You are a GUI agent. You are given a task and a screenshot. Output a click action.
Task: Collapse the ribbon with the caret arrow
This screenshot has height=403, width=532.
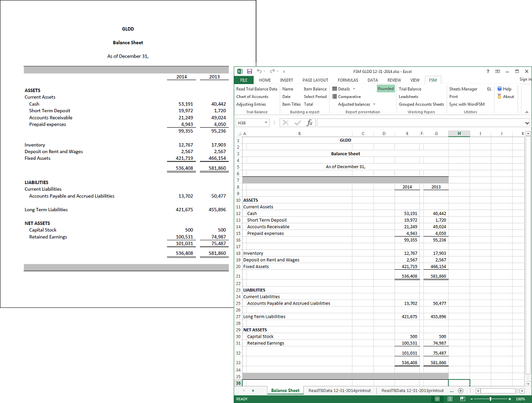point(526,112)
